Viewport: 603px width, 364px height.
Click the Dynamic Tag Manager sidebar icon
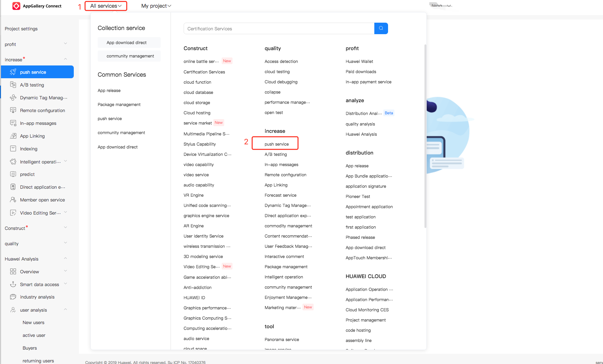[x=13, y=98]
